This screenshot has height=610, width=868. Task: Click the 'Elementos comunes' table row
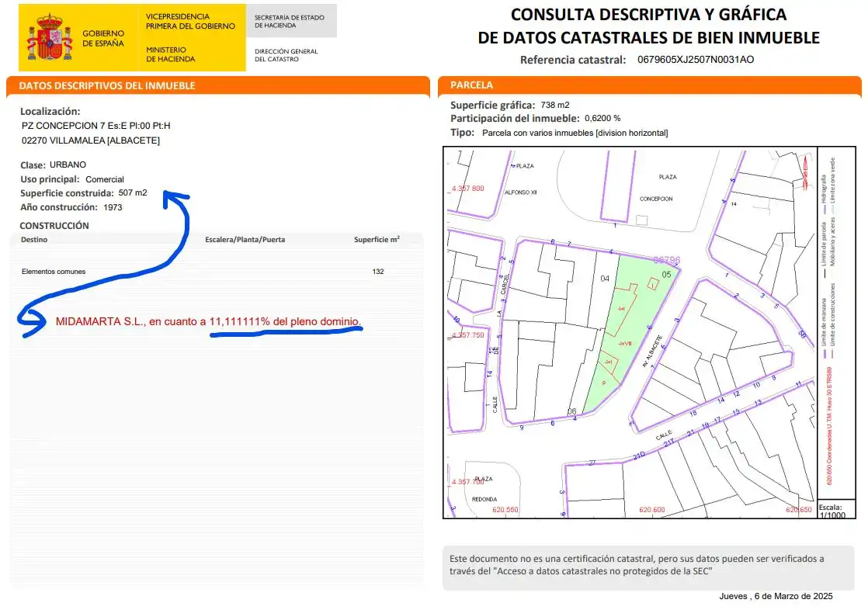pos(217,271)
